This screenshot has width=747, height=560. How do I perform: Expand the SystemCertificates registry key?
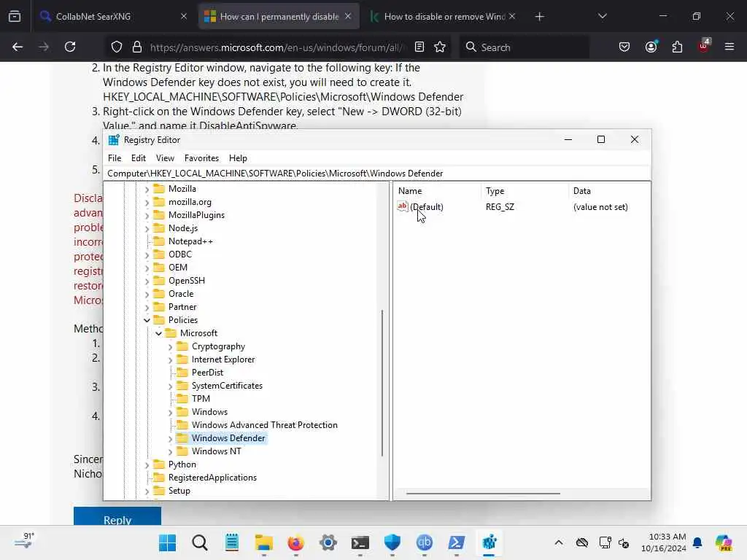pyautogui.click(x=171, y=386)
